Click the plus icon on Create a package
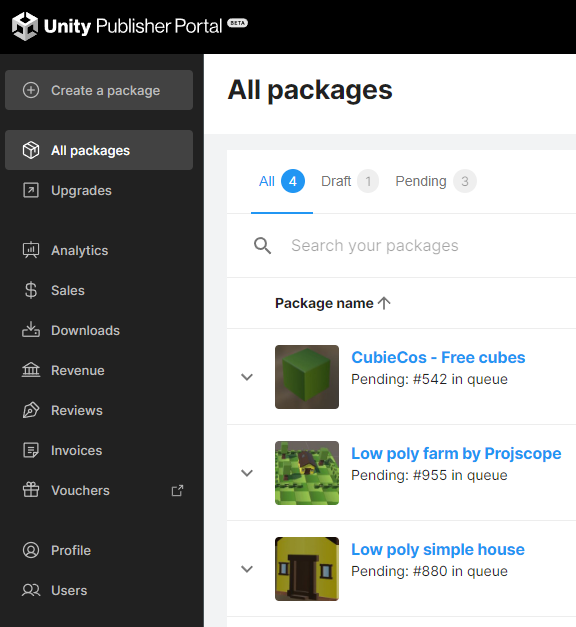The height and width of the screenshot is (627, 576). [31, 90]
